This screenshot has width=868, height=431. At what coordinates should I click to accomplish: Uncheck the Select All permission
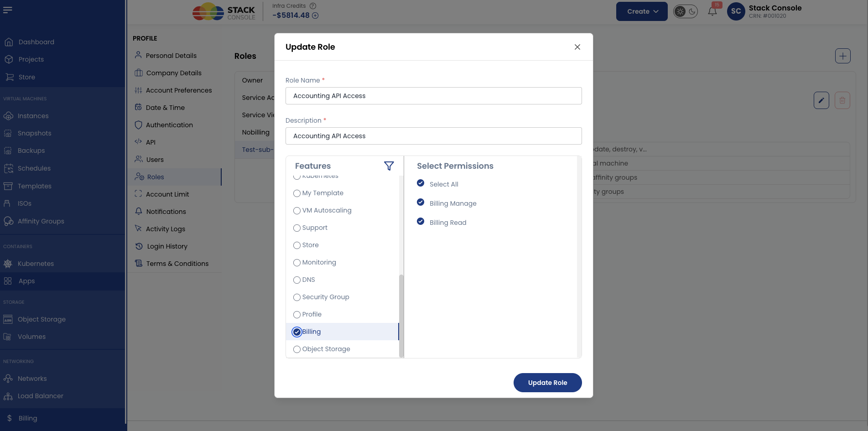(421, 183)
